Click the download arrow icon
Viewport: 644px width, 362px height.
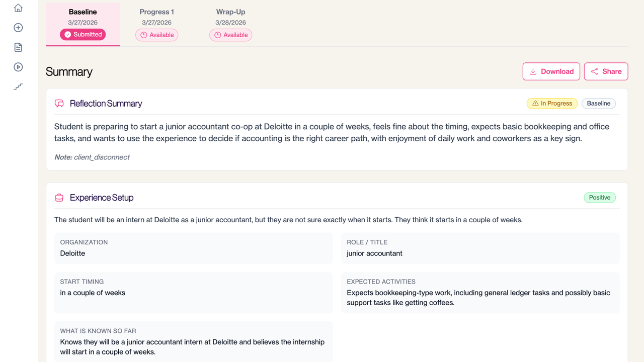pyautogui.click(x=533, y=71)
